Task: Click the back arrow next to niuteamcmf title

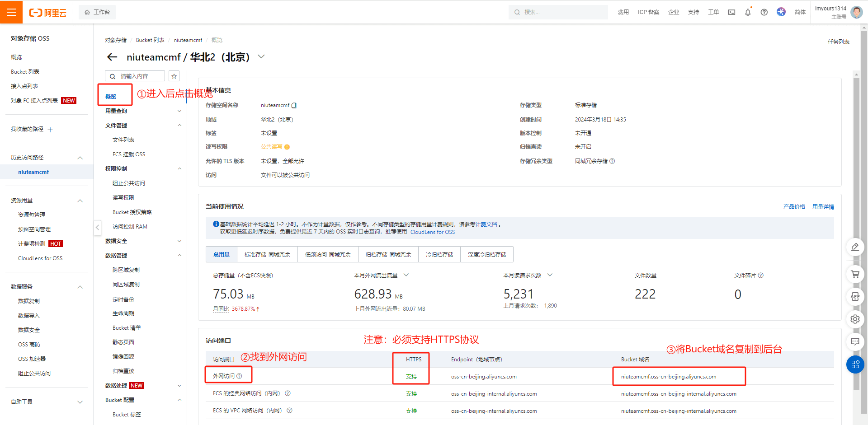Action: tap(112, 57)
